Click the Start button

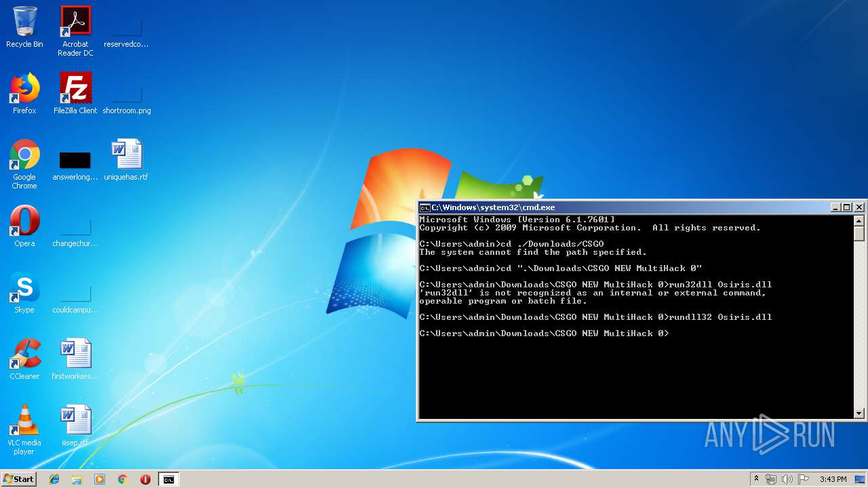tap(18, 479)
